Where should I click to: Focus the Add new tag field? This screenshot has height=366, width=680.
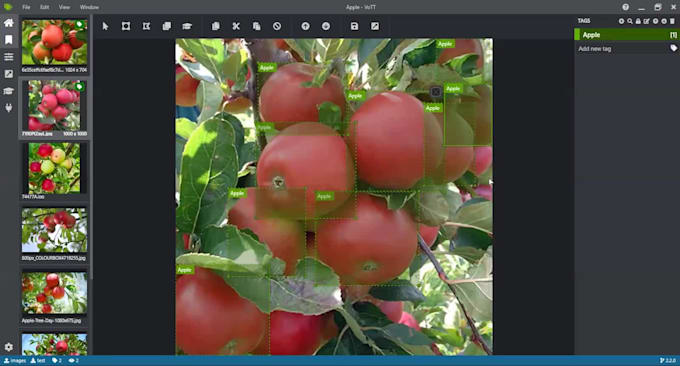(621, 49)
